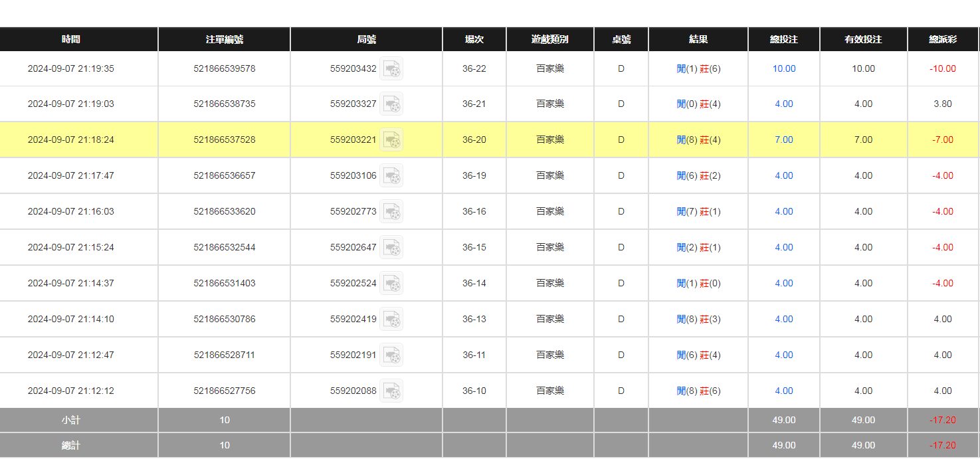980x469 pixels.
Task: Open replay icon for round 559202419
Action: pyautogui.click(x=391, y=320)
